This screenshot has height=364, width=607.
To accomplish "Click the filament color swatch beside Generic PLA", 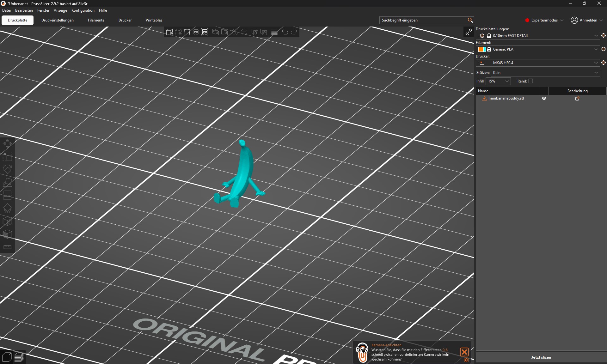I will 482,49.
